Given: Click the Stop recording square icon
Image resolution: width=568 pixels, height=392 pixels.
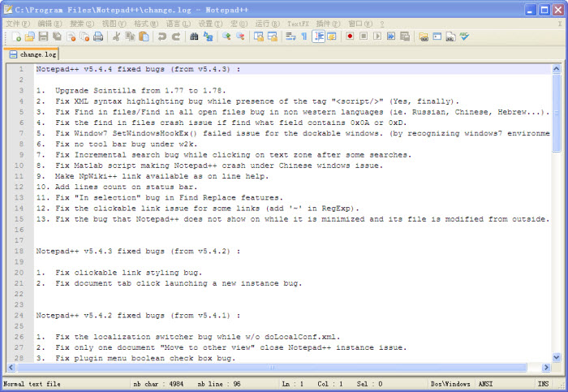Looking at the screenshot, I should (364, 37).
